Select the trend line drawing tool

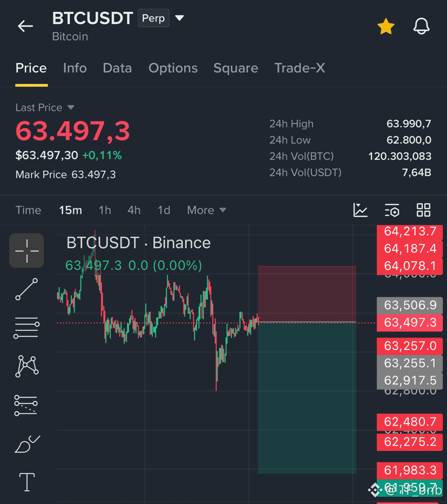coord(26,289)
